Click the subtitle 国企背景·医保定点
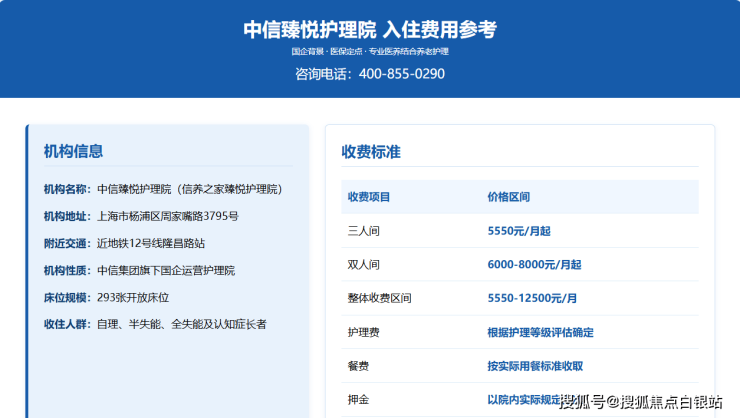The height and width of the screenshot is (418, 740). (x=327, y=51)
